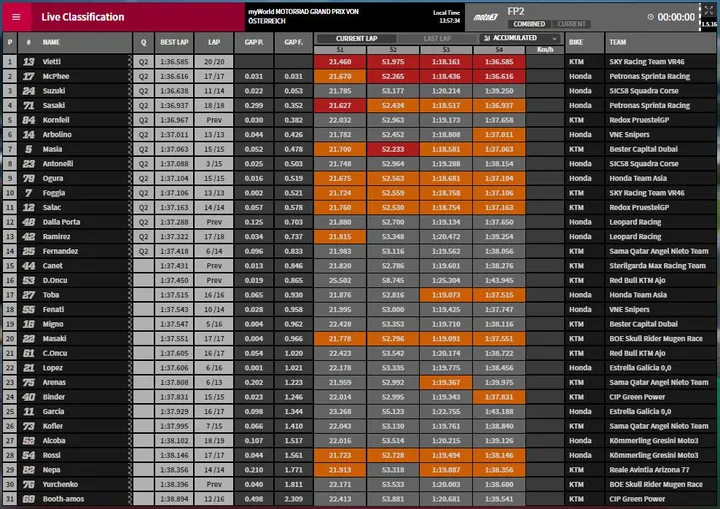Open row options dots for Toba
This screenshot has width=720, height=509.
[129, 295]
